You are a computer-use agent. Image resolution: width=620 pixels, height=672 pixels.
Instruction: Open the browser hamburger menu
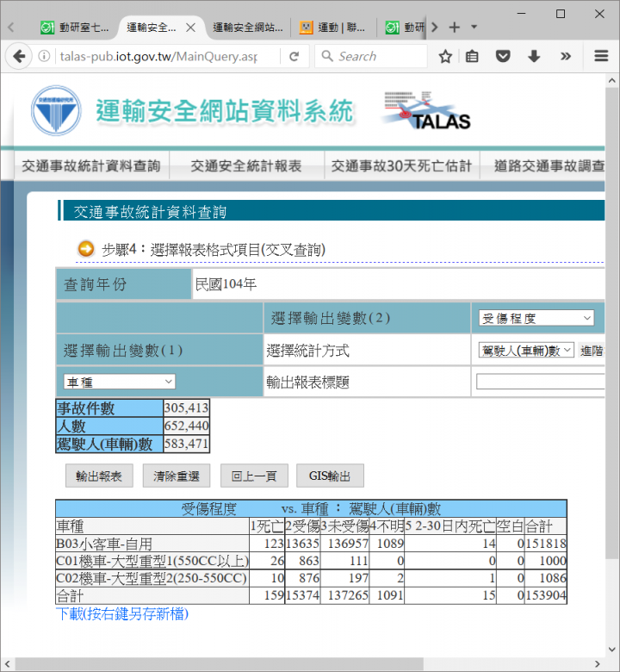tap(601, 56)
